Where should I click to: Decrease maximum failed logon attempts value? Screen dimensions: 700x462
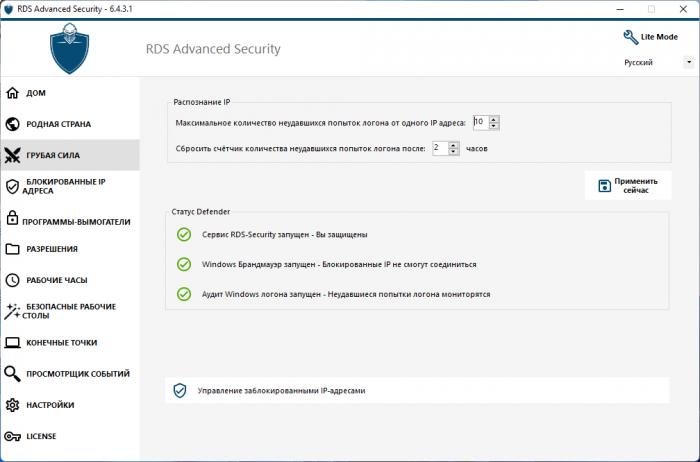494,126
